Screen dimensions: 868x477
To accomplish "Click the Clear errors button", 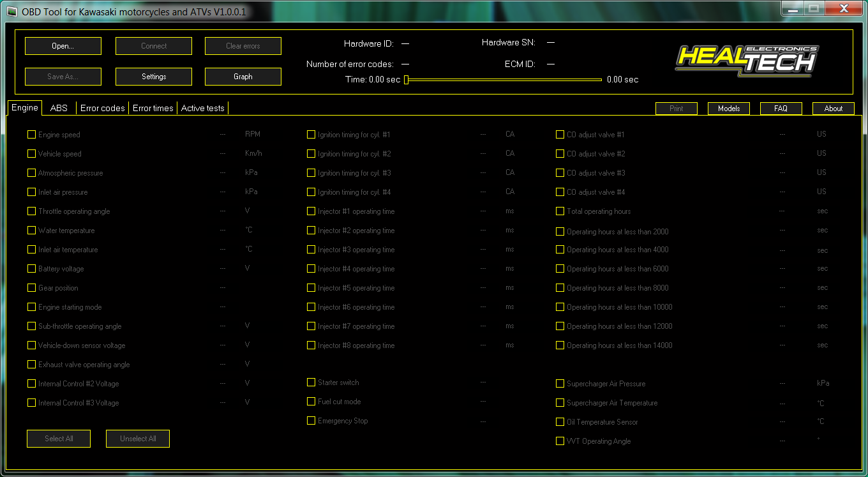I will point(243,46).
